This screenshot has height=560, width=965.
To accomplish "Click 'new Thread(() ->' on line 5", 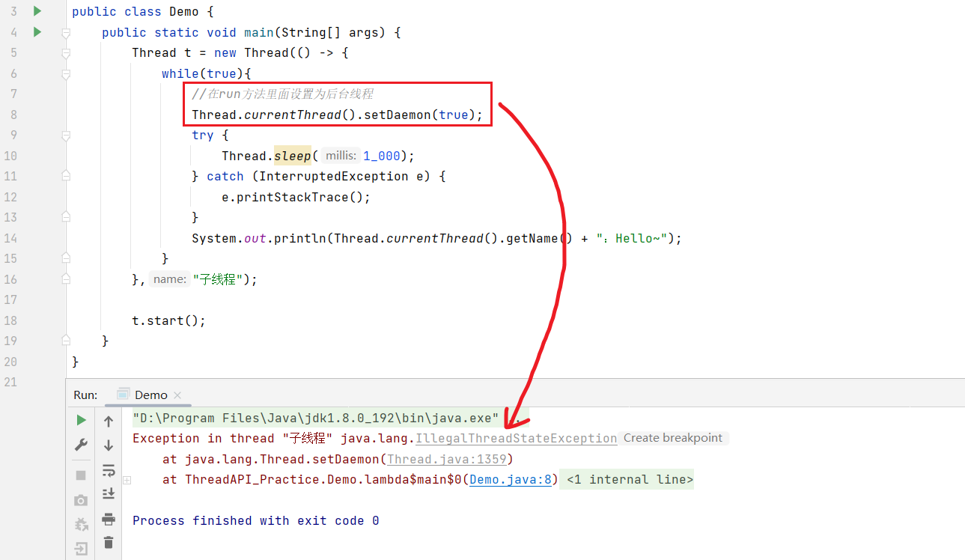I will [274, 53].
